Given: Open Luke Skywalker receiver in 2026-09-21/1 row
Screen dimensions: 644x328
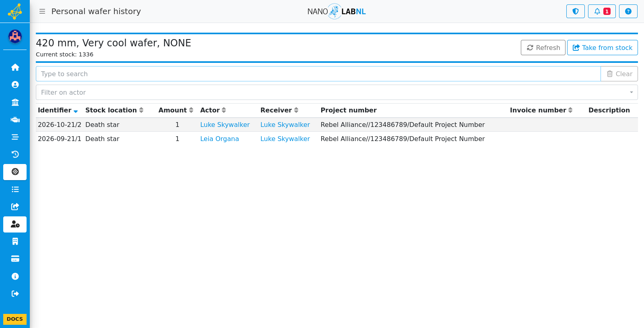Looking at the screenshot, I should [285, 139].
